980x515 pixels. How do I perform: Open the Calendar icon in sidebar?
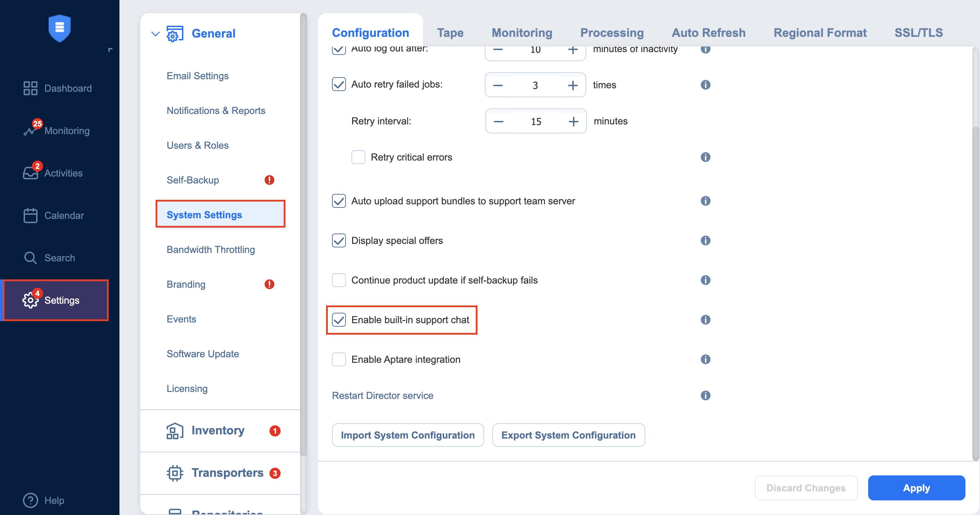coord(31,215)
